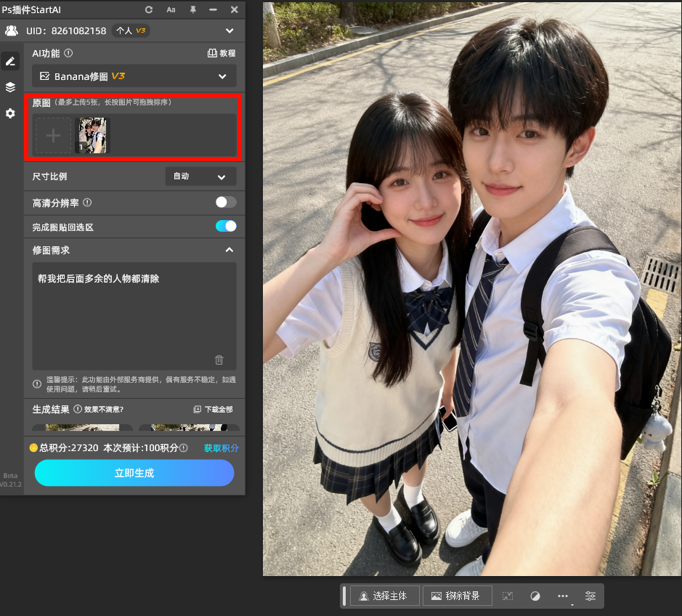Click the plus box to add image
This screenshot has width=682, height=616.
(x=54, y=135)
